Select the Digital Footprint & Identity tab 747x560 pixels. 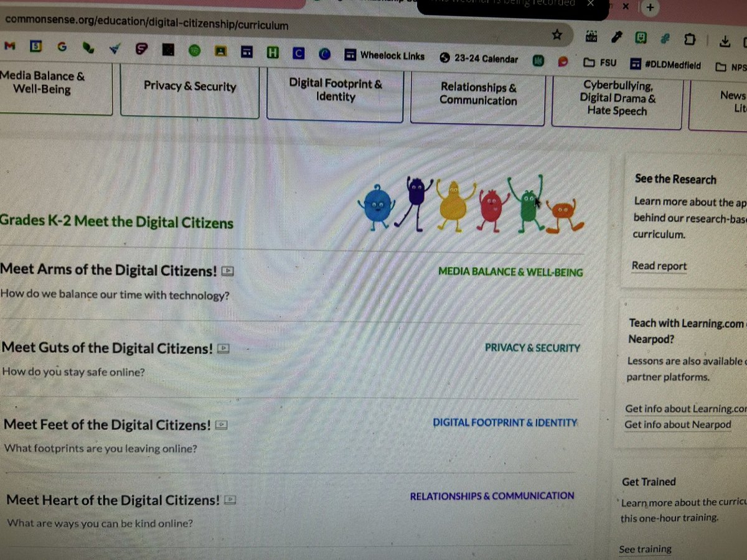[335, 92]
